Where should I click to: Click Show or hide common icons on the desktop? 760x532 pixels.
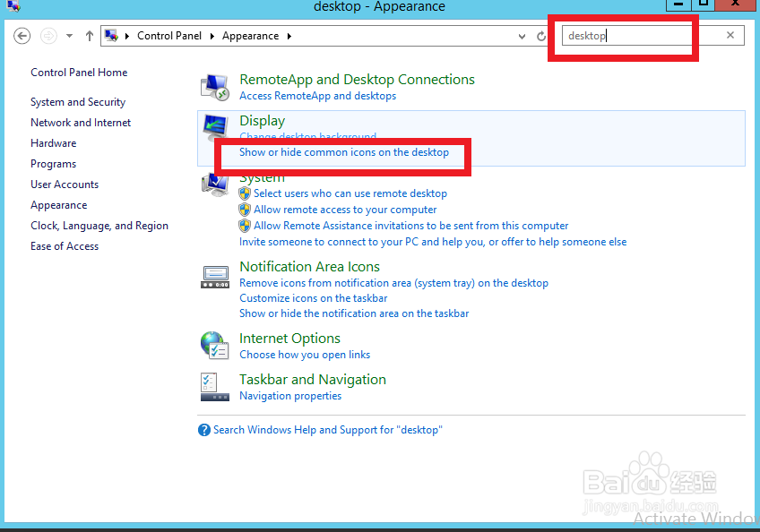pos(344,152)
